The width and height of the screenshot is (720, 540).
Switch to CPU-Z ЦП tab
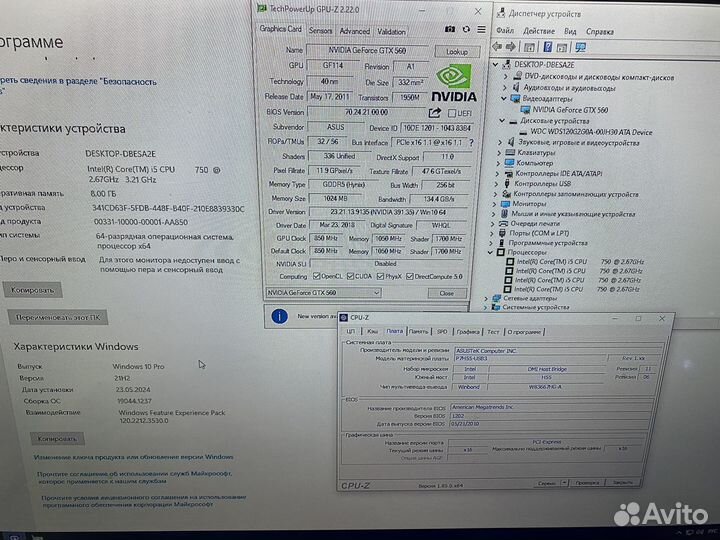tap(351, 332)
